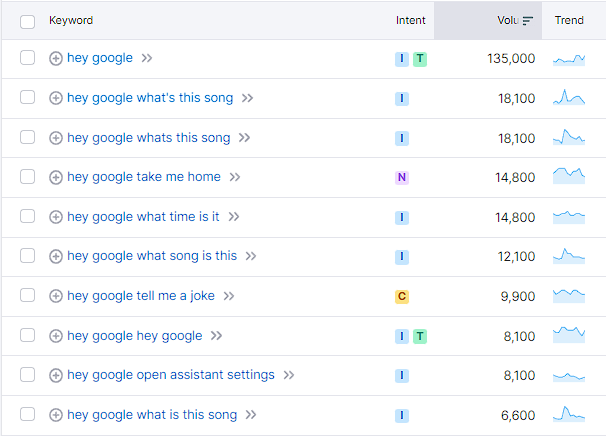
Task: Open 'hey google whats this song' keyword link
Action: point(148,138)
